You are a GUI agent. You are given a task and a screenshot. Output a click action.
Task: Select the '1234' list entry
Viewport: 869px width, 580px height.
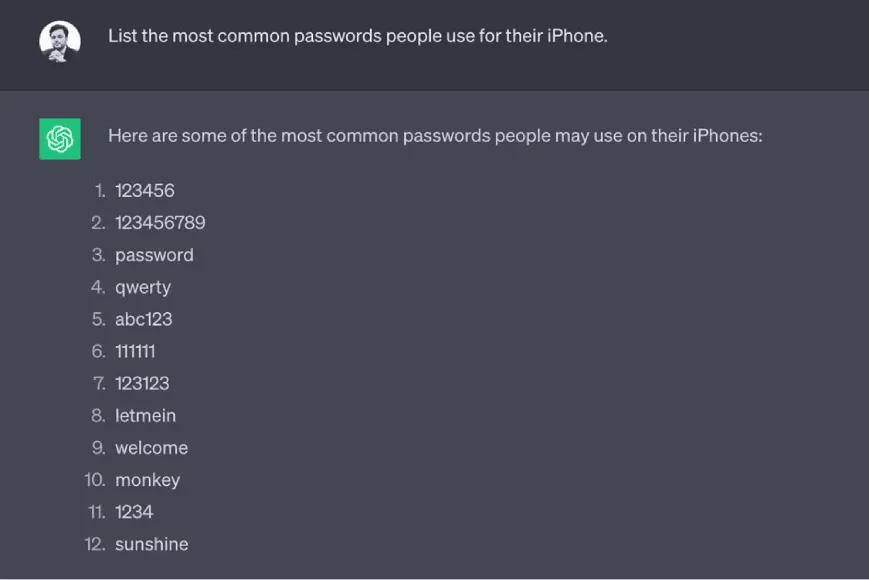pyautogui.click(x=134, y=512)
